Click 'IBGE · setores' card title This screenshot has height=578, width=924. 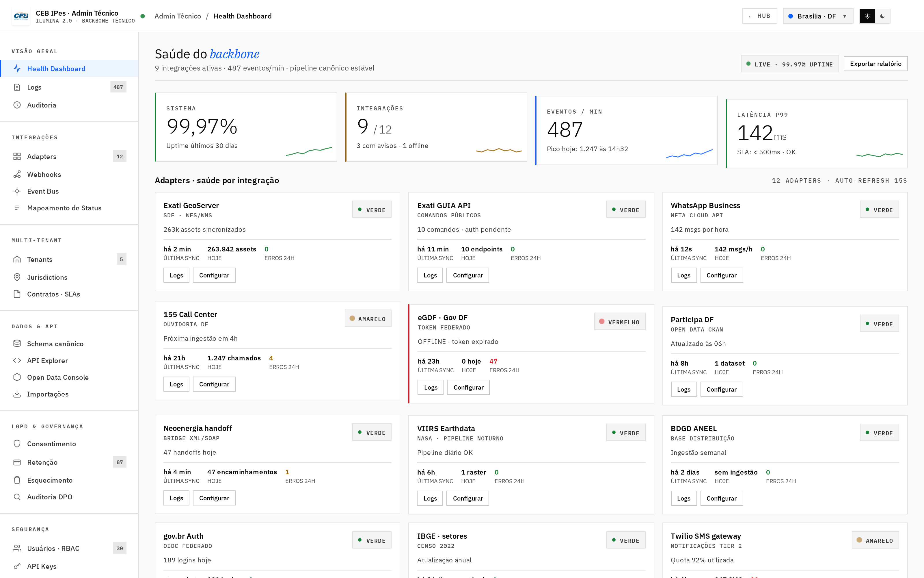click(x=442, y=536)
